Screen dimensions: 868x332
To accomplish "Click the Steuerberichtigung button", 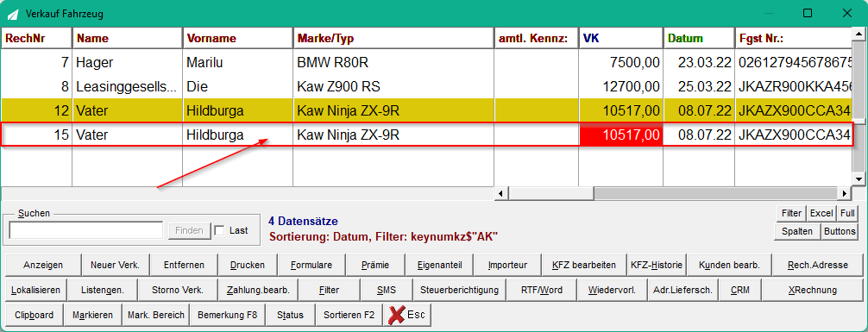I will point(460,290).
